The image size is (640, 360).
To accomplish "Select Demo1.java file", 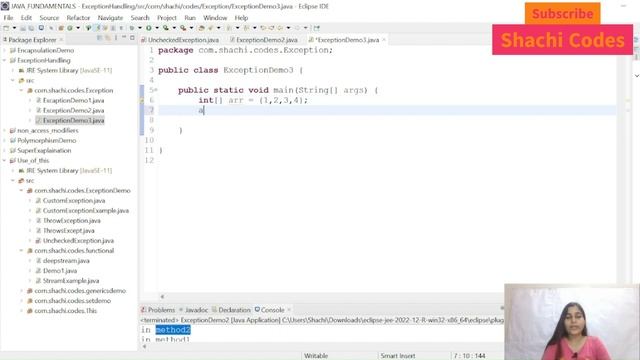I will coord(56,271).
